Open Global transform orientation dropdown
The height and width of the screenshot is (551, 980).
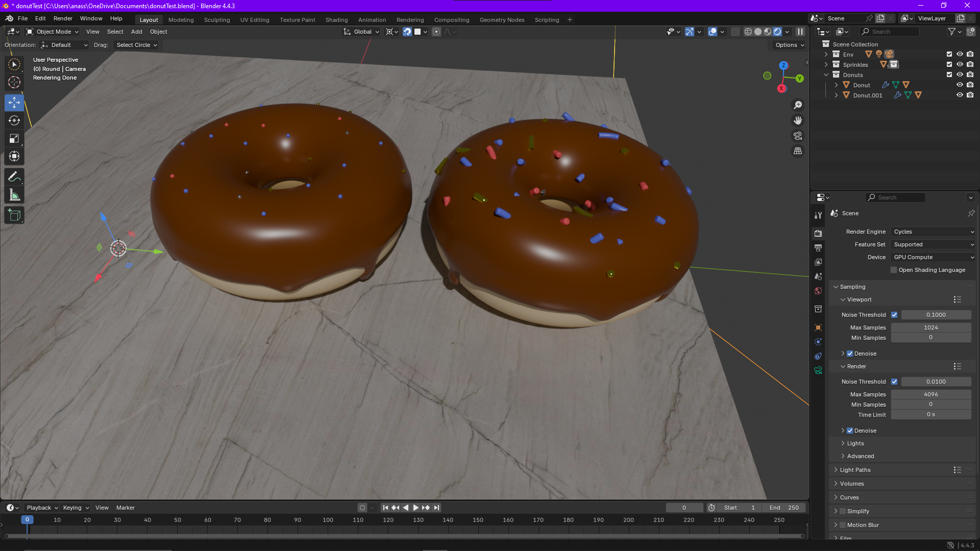click(361, 32)
